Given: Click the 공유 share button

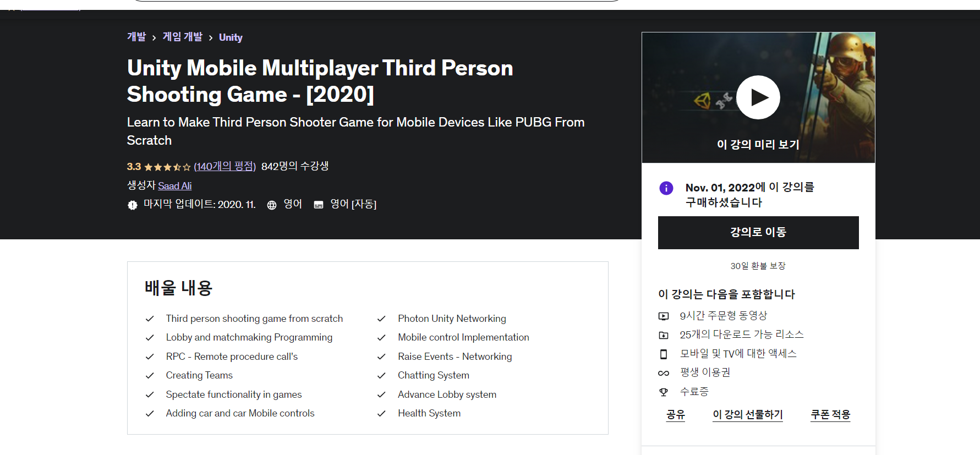Looking at the screenshot, I should [676, 415].
